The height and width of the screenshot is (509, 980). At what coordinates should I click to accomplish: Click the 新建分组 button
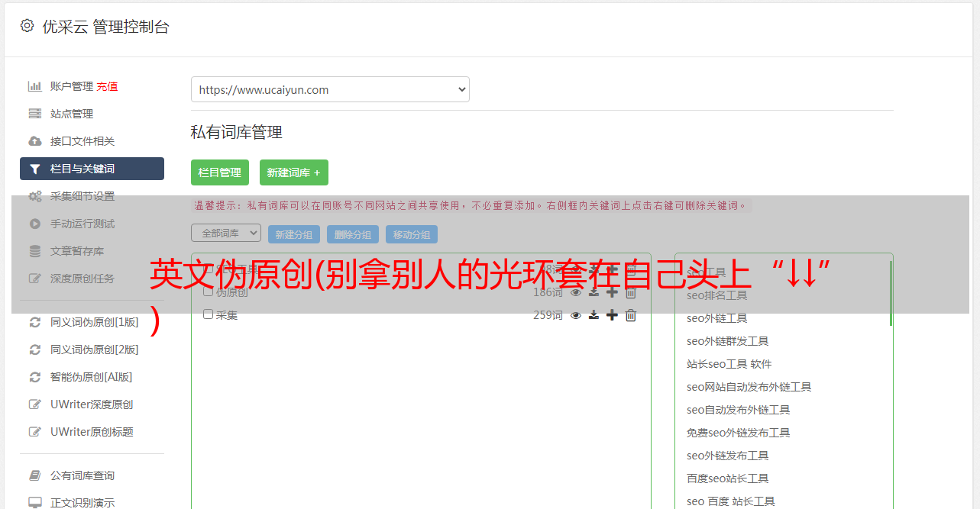(294, 234)
